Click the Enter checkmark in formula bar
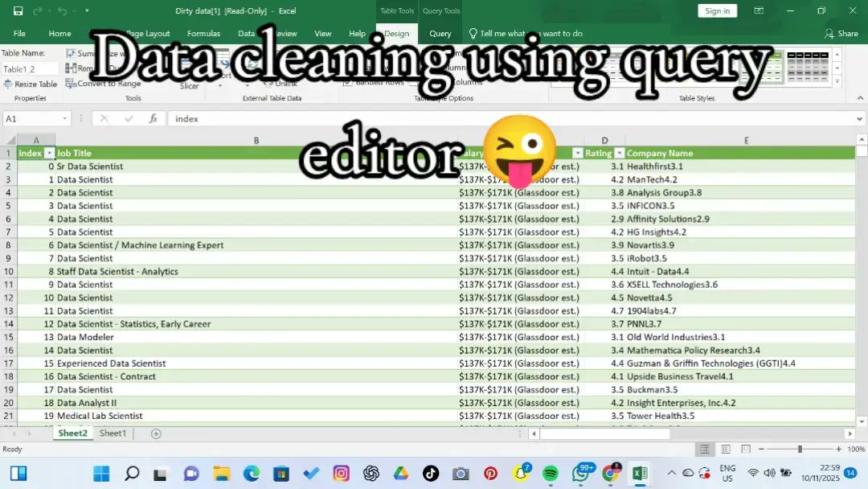Screen dimensions: 868x489 129,118
